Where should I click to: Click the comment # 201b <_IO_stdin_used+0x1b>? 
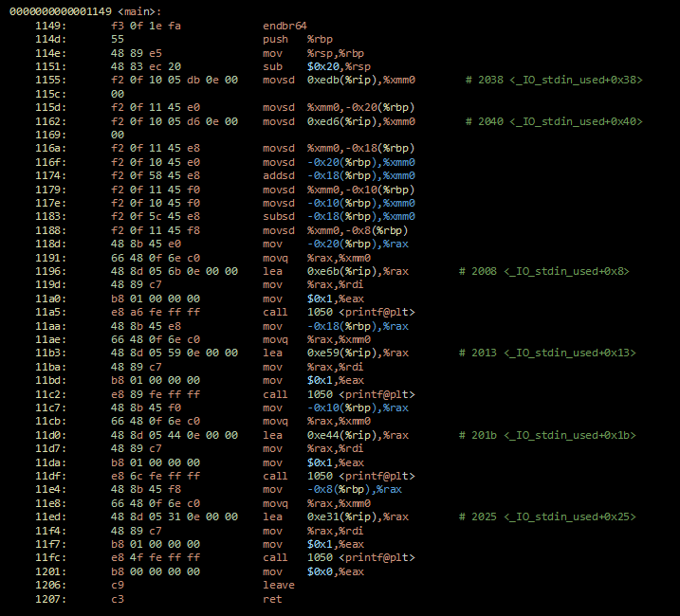pos(547,435)
